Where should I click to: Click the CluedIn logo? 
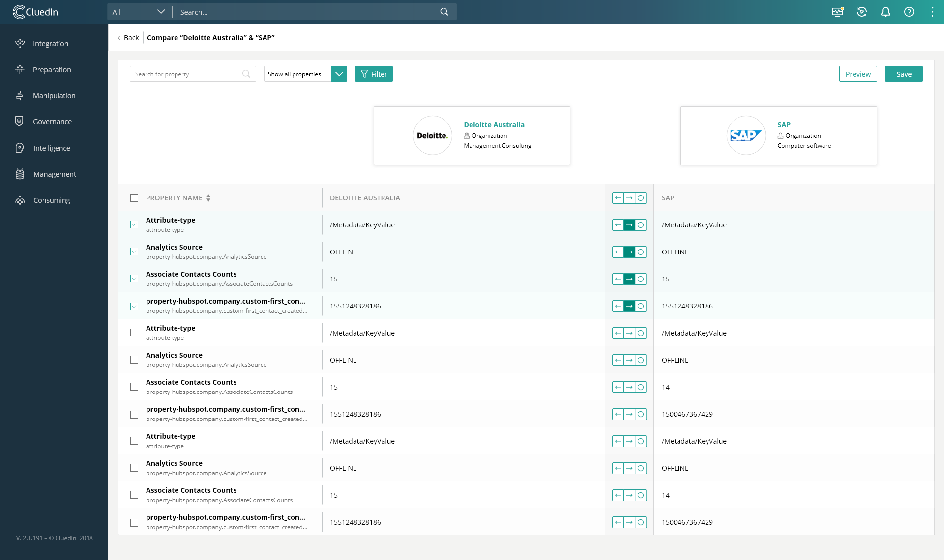[x=35, y=12]
